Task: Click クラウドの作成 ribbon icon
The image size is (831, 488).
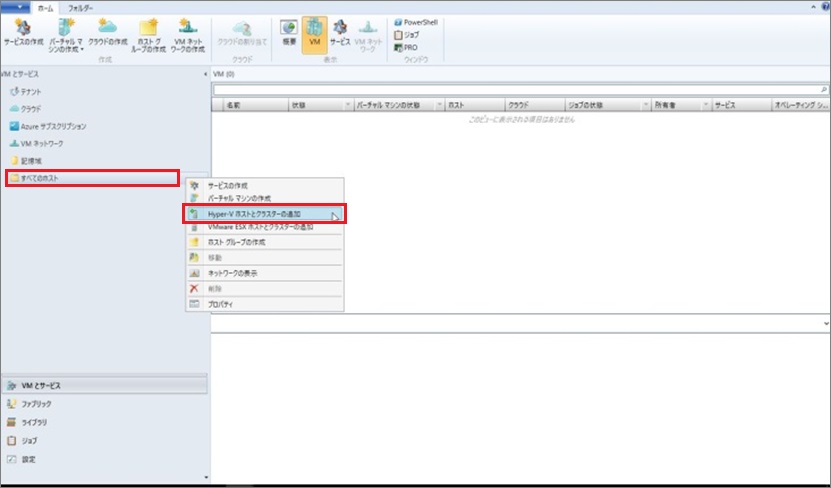Action: point(107,33)
